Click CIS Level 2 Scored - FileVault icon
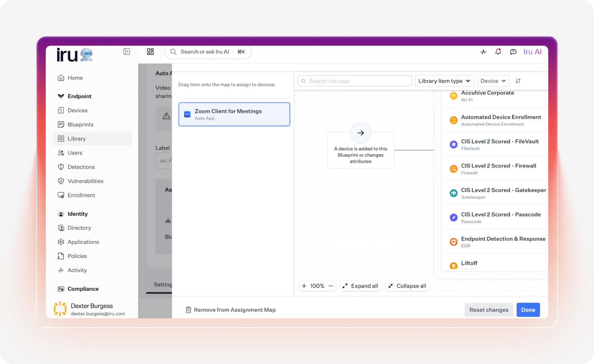The image size is (594, 364). [454, 145]
